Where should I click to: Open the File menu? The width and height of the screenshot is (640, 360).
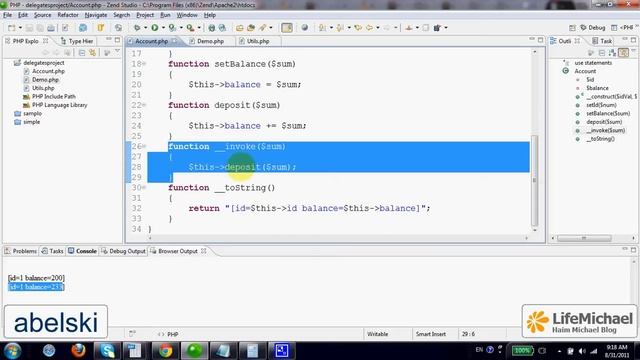pos(7,15)
